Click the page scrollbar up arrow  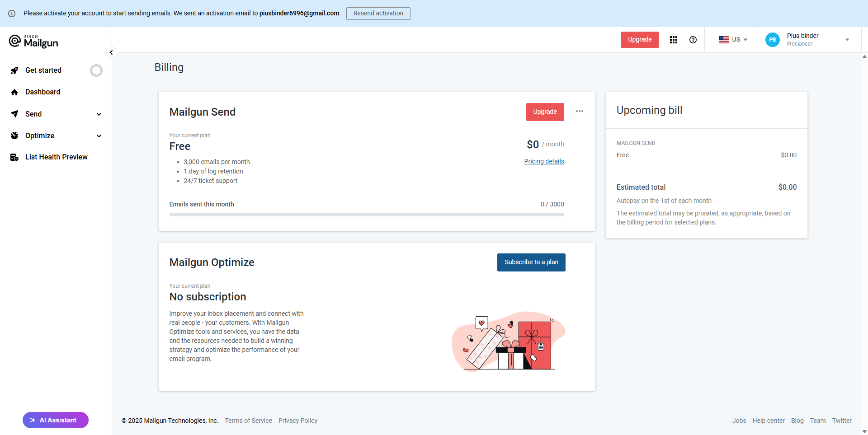864,57
